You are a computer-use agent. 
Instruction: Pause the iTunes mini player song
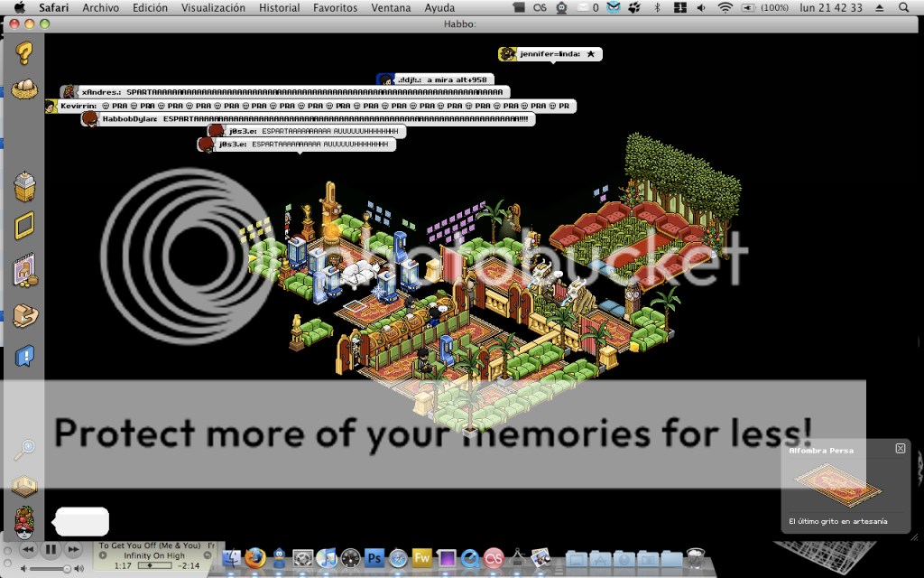51,549
